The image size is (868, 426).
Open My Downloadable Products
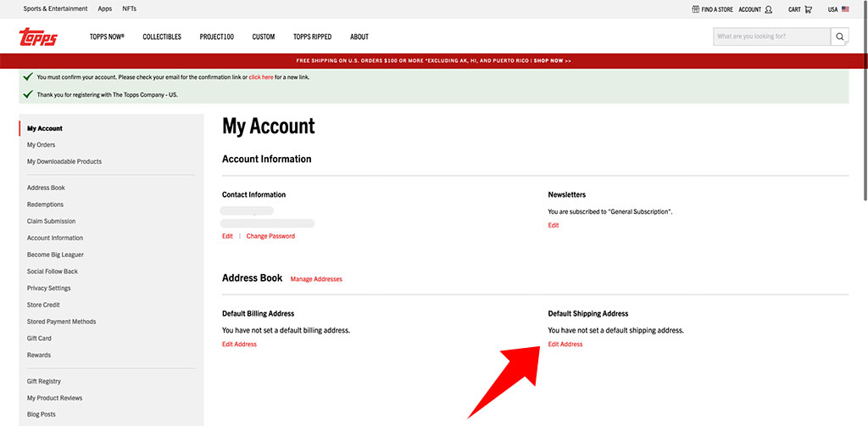tap(64, 162)
